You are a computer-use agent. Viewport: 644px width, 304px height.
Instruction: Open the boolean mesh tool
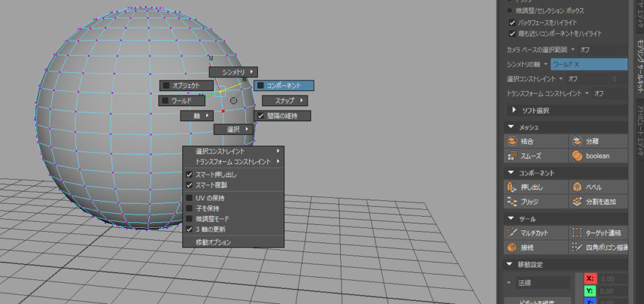[598, 156]
